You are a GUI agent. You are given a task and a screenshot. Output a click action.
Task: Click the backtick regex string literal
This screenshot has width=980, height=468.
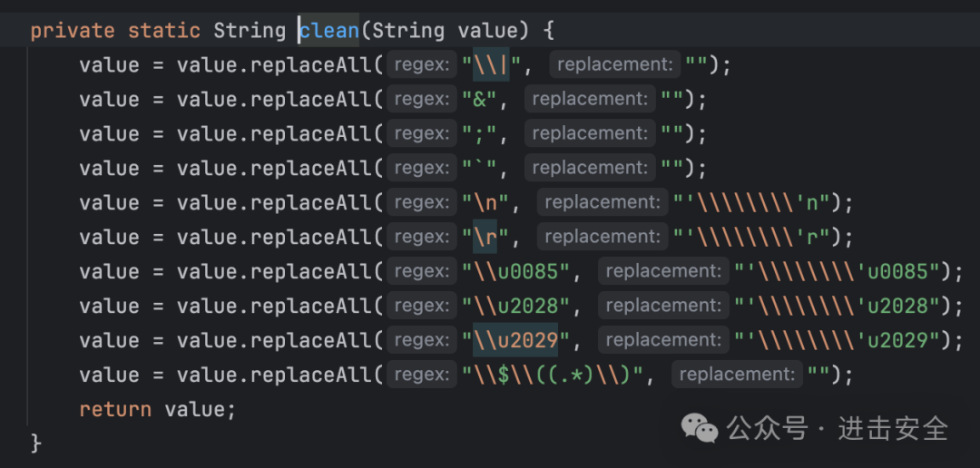479,169
